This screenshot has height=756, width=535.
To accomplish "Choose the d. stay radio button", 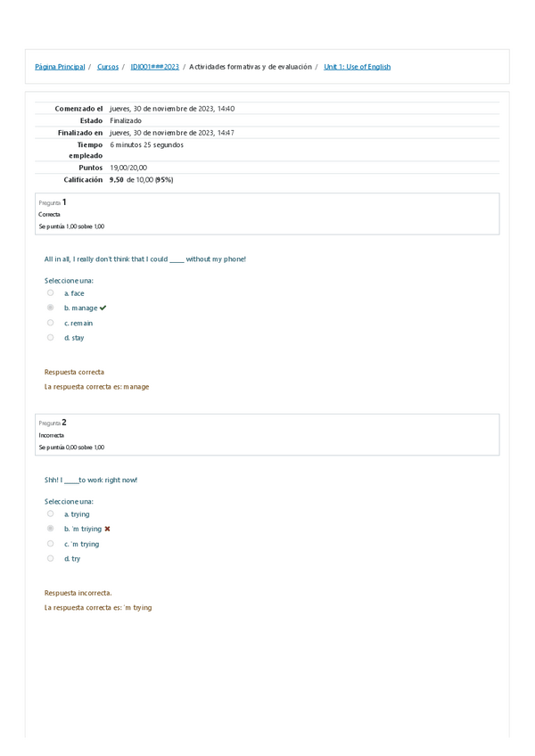I will (x=51, y=338).
